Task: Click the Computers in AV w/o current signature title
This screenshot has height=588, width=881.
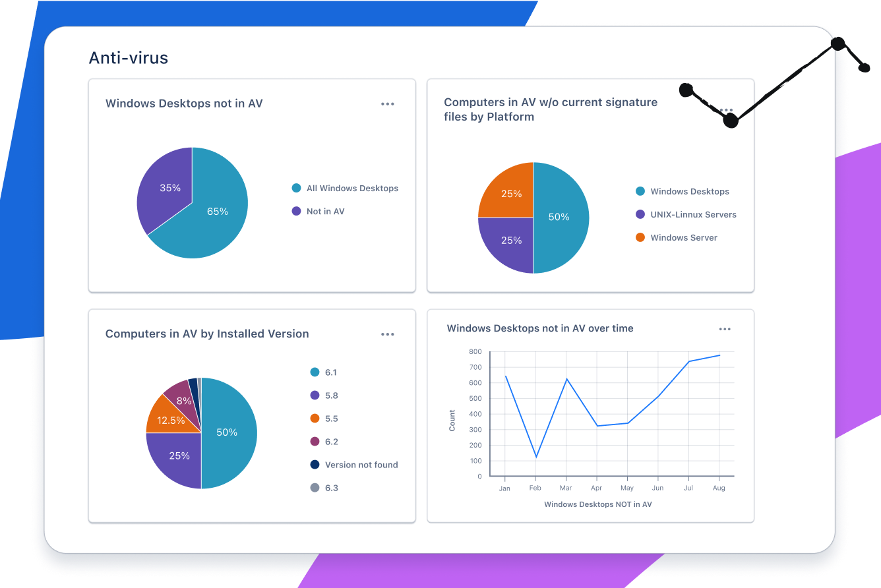Action: coord(551,109)
